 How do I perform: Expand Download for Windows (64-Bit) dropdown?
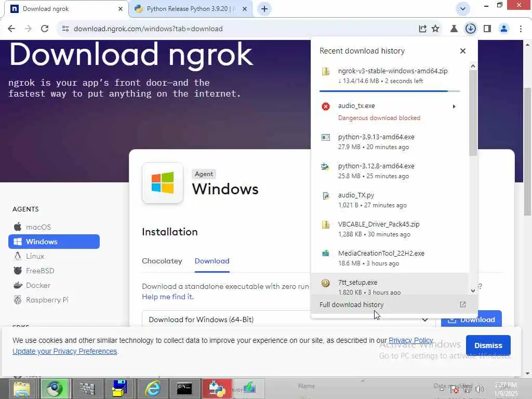coord(288,320)
